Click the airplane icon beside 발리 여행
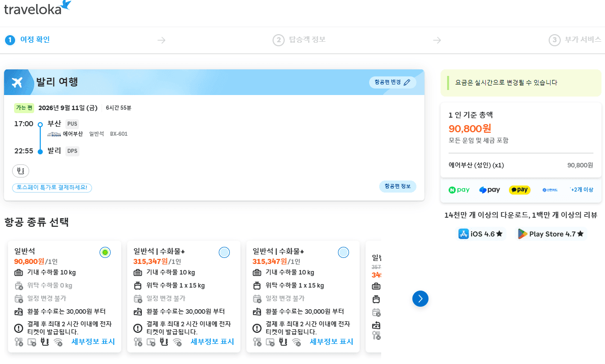Screen dimensions: 605x364 tap(17, 82)
